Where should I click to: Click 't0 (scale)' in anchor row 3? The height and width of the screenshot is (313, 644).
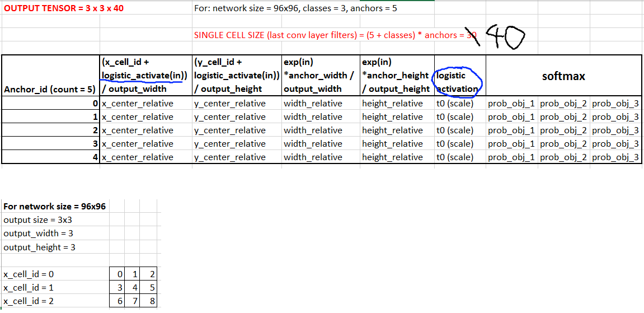click(460, 144)
